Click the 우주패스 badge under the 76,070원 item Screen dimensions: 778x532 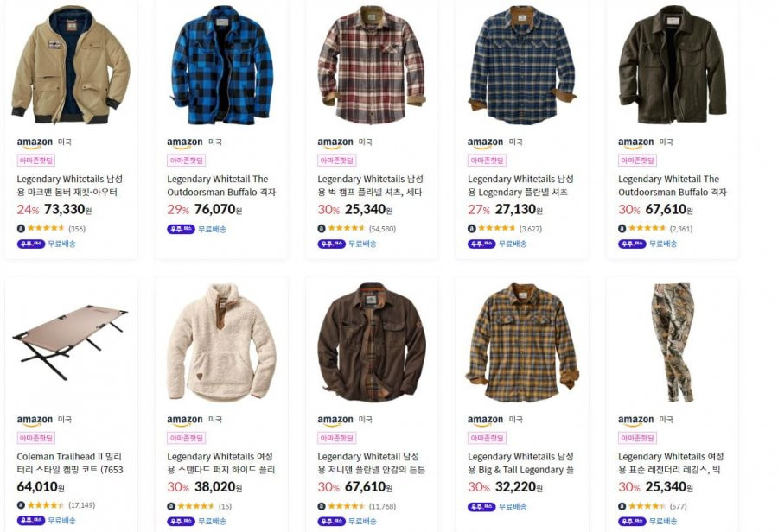pos(181,229)
